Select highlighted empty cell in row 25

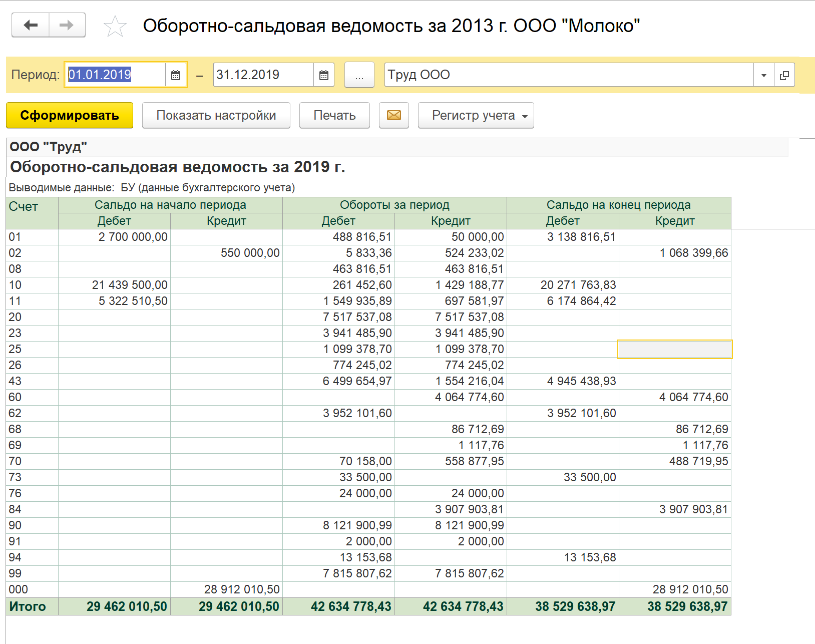[x=675, y=349]
